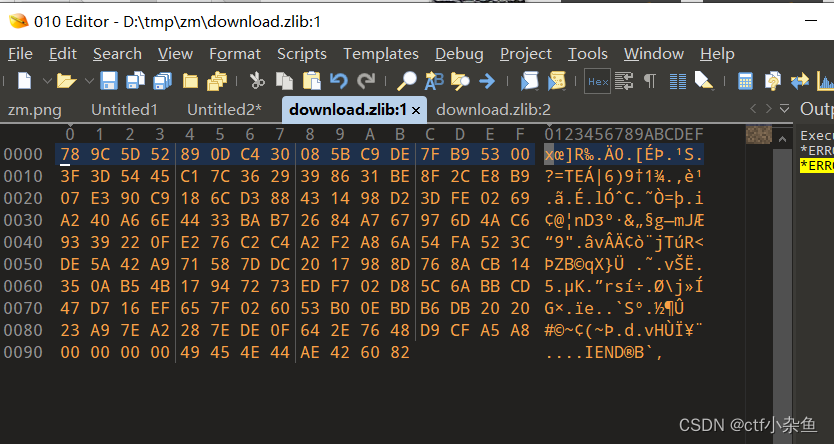The width and height of the screenshot is (834, 444).
Task: Open the Tools menu
Action: click(588, 54)
